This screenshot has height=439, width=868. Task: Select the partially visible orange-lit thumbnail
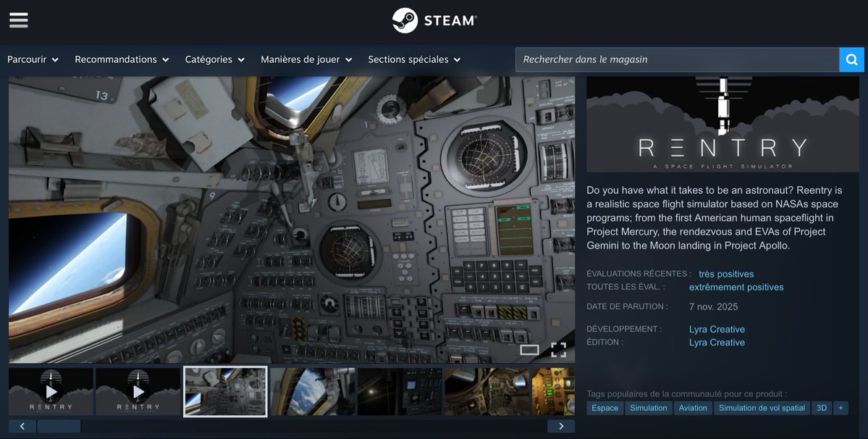(x=554, y=391)
